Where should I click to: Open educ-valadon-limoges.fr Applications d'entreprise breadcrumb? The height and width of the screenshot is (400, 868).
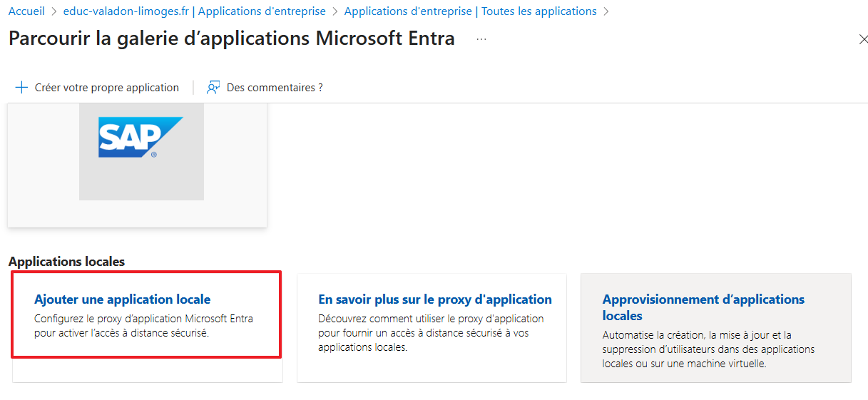click(195, 11)
